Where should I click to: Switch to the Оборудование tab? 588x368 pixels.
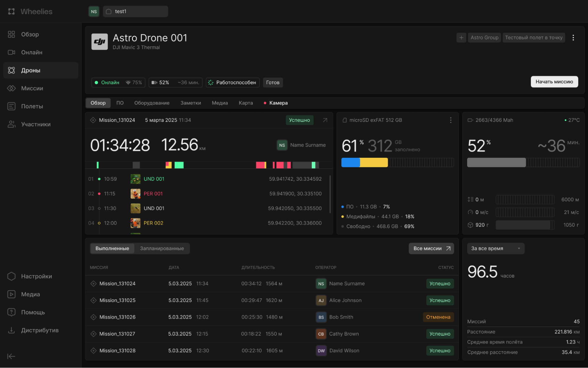tap(152, 103)
